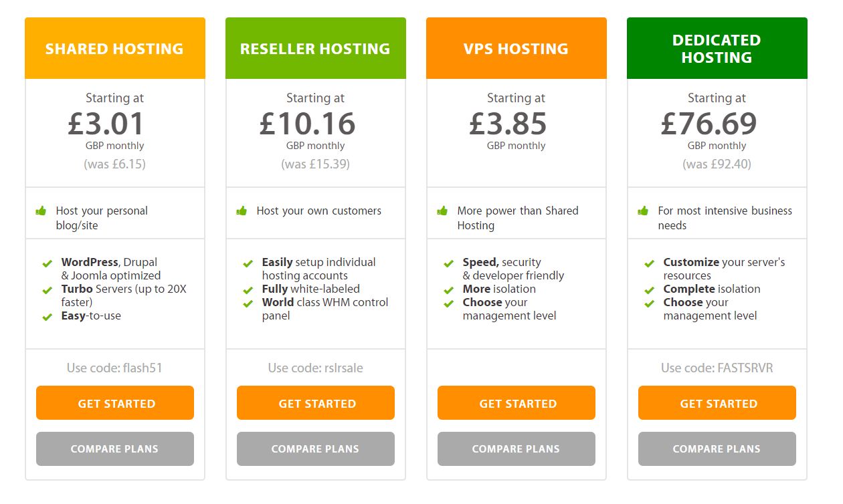Compare plans for Shared Hosting
The height and width of the screenshot is (504, 843).
pos(115,449)
